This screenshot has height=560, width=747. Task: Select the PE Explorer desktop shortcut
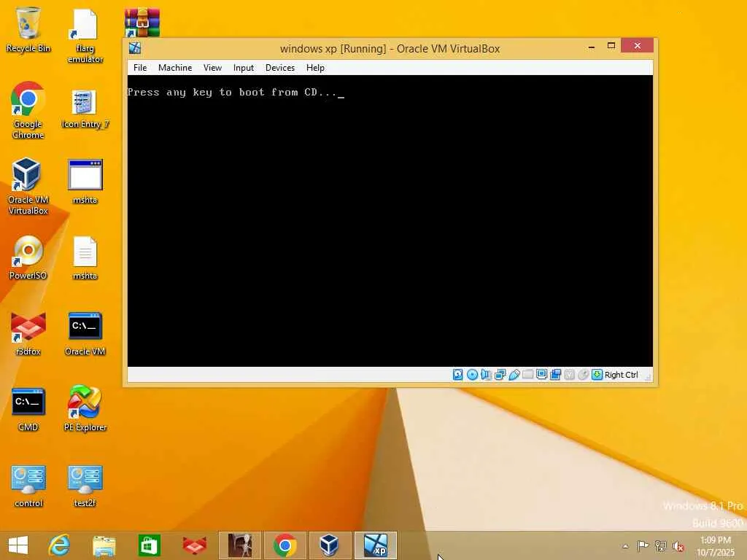(85, 408)
